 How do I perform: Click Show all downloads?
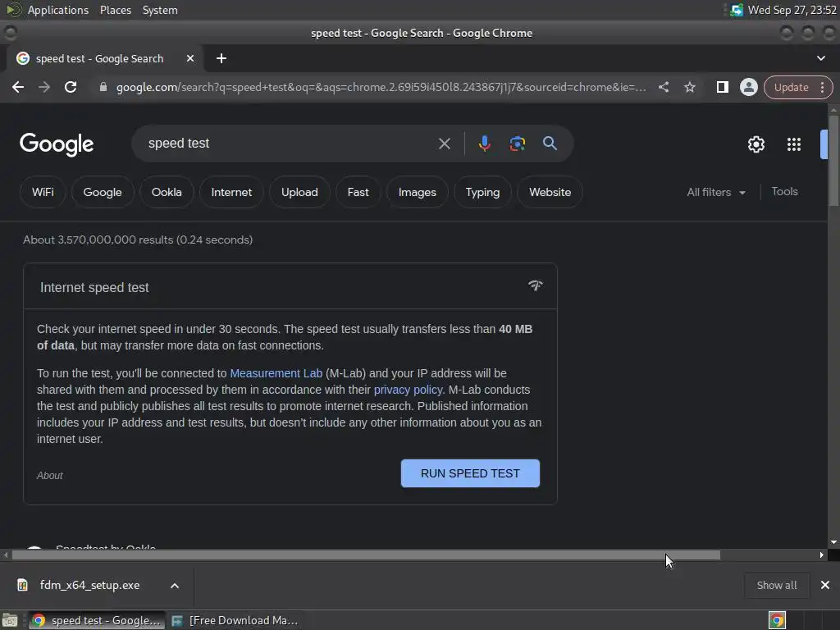click(776, 585)
